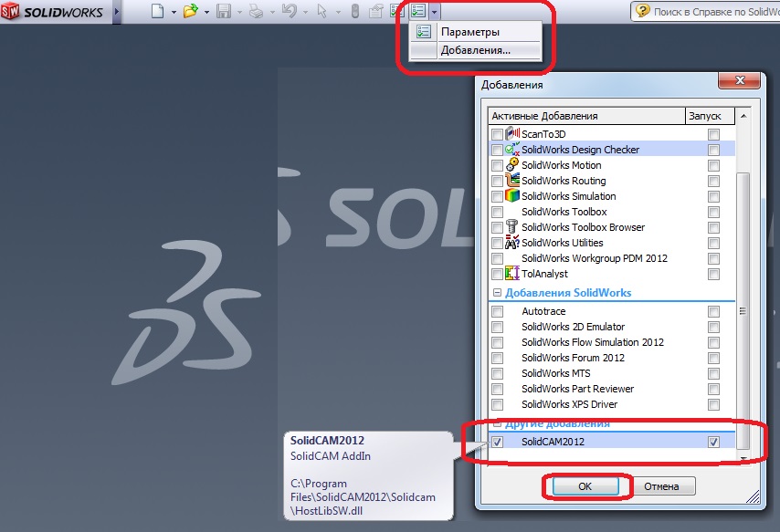This screenshot has height=532, width=780.
Task: Click the SolidWorks logo in the title bar
Action: point(52,12)
